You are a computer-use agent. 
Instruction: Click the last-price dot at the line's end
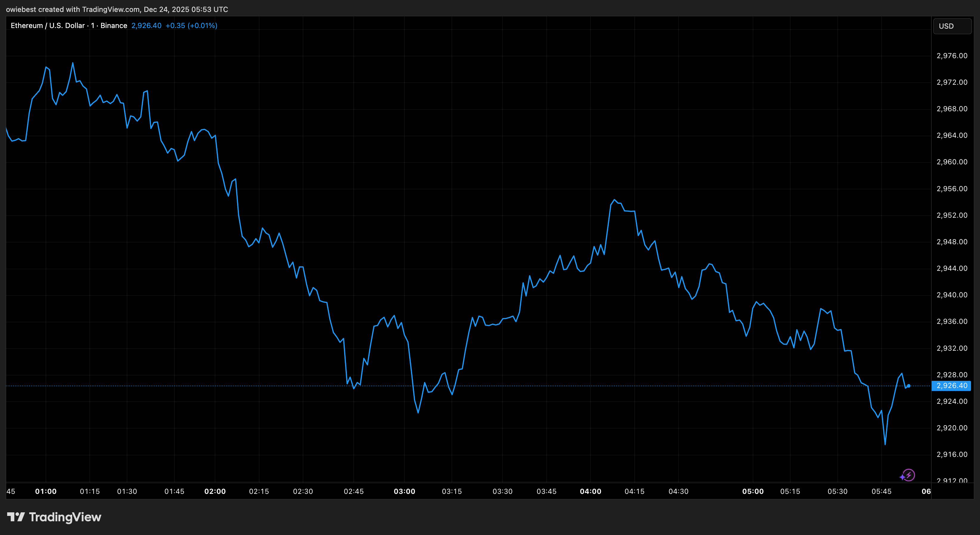point(908,386)
